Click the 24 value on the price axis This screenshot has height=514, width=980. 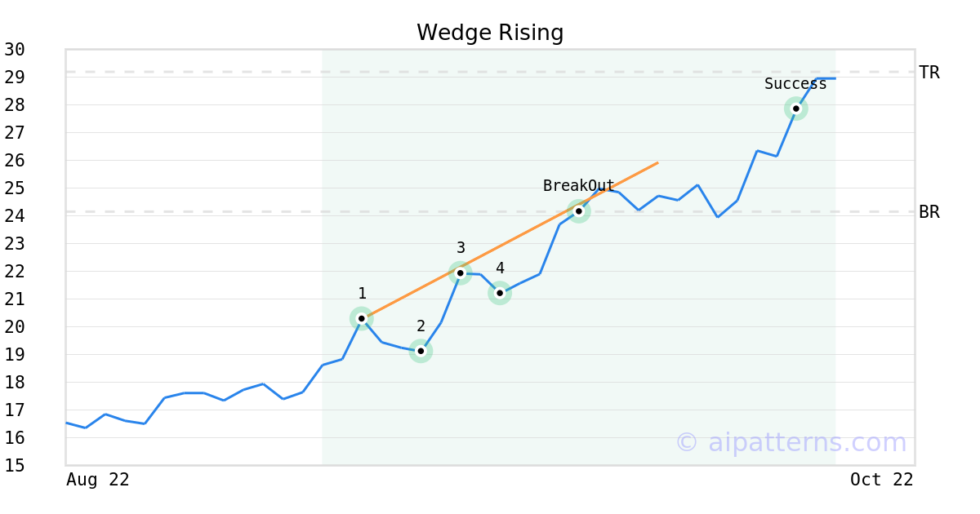click(x=15, y=216)
